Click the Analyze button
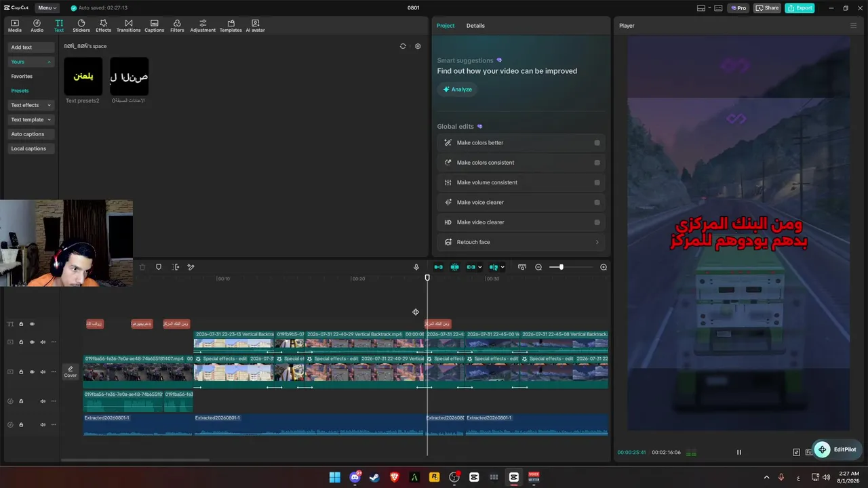Screen dimensions: 868x488 (x=457, y=89)
